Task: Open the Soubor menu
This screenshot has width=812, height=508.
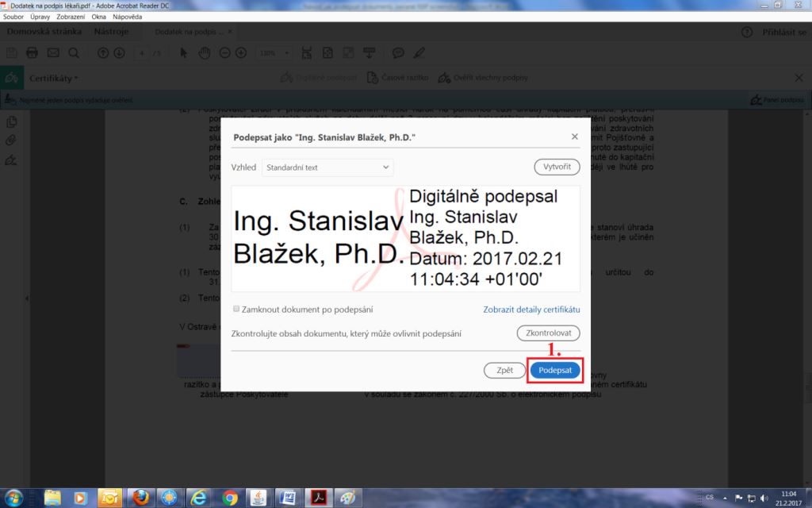Action: [x=13, y=16]
